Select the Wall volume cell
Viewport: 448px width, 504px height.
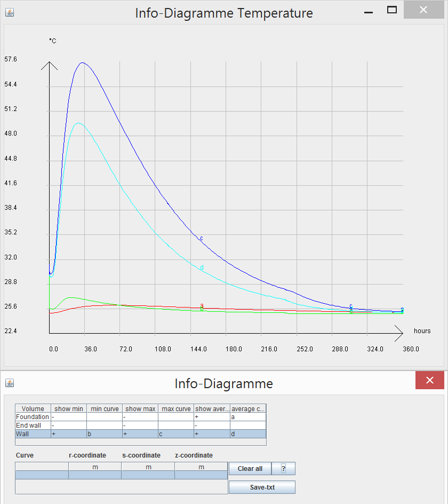click(33, 434)
